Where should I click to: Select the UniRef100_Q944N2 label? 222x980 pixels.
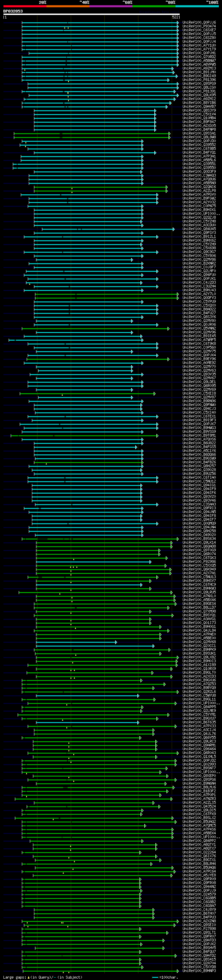pos(199,887)
